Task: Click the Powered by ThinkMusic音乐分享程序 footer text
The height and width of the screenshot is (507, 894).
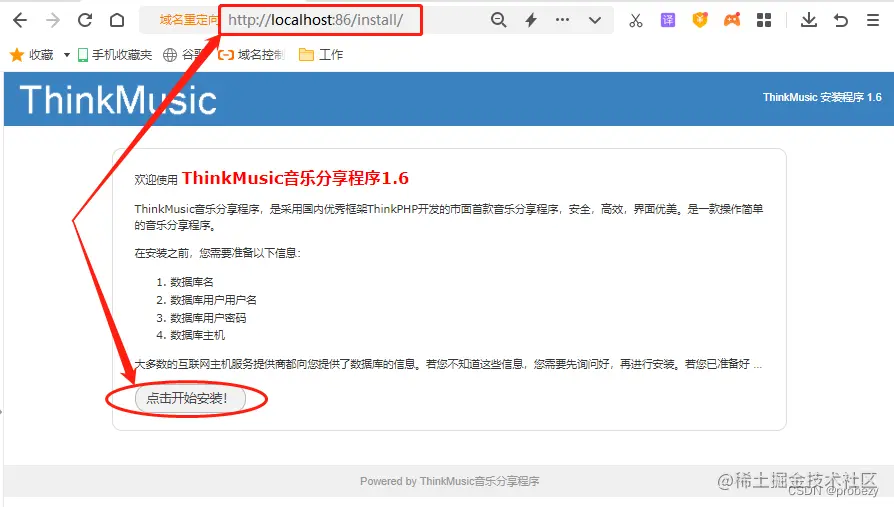Action: click(449, 481)
